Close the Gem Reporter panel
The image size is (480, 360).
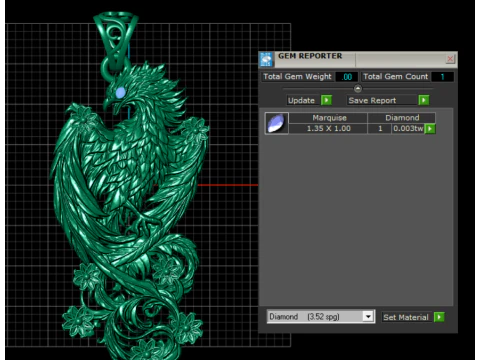tap(450, 59)
